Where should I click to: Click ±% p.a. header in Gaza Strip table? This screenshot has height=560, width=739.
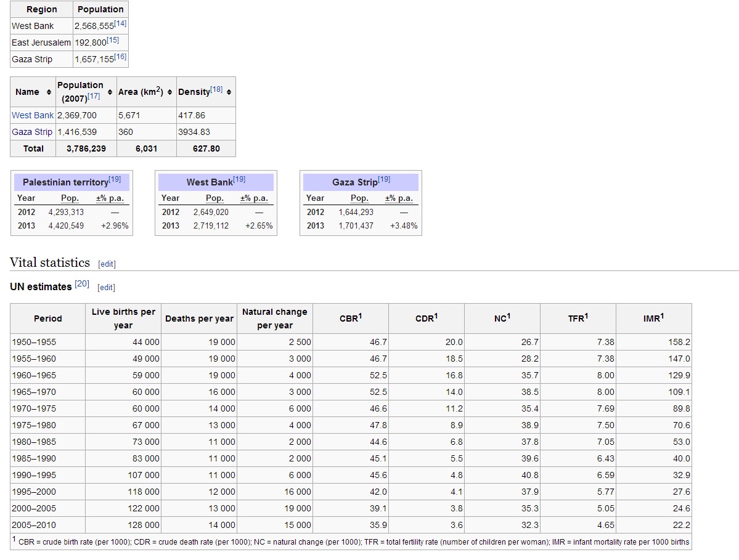399,198
